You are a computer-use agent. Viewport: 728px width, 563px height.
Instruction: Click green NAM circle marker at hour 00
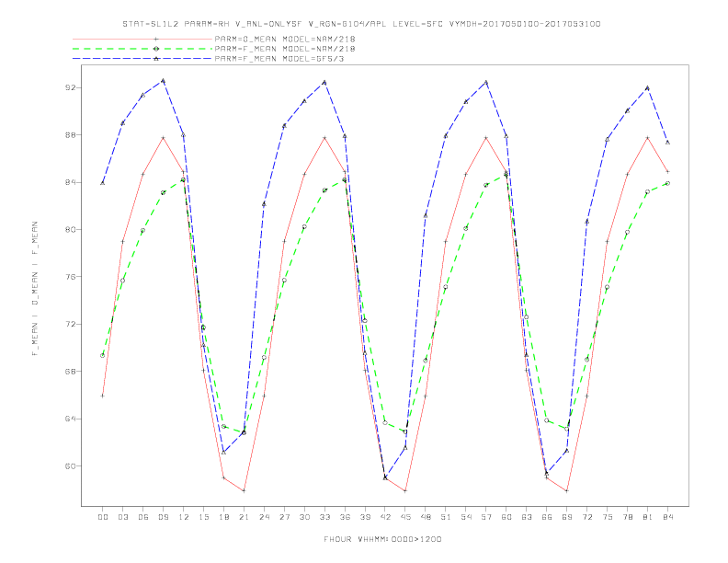103,356
